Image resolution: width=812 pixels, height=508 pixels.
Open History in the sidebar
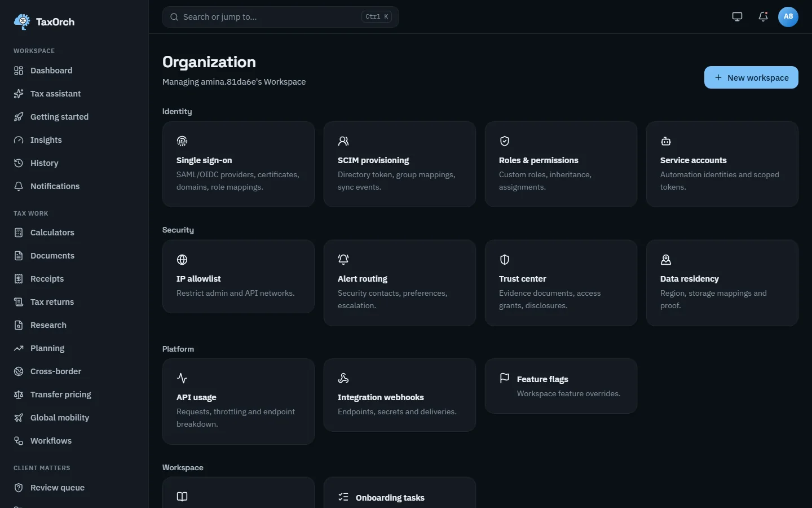tap(74, 163)
